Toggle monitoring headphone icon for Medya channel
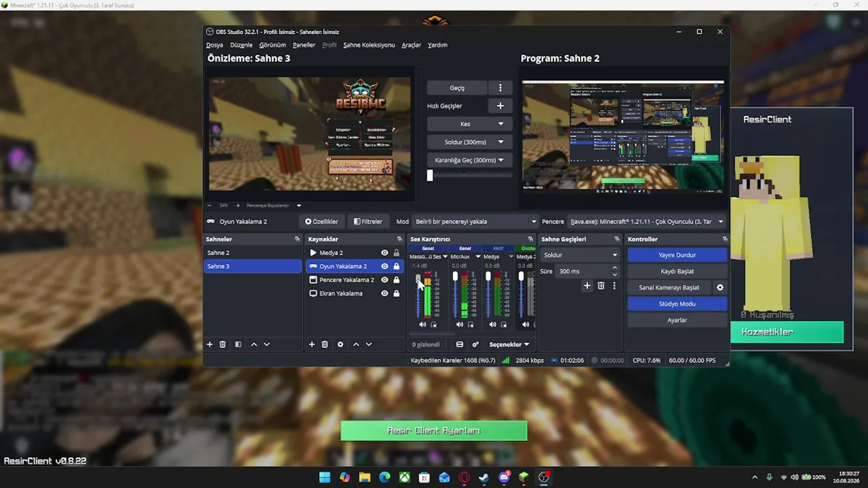 click(503, 325)
